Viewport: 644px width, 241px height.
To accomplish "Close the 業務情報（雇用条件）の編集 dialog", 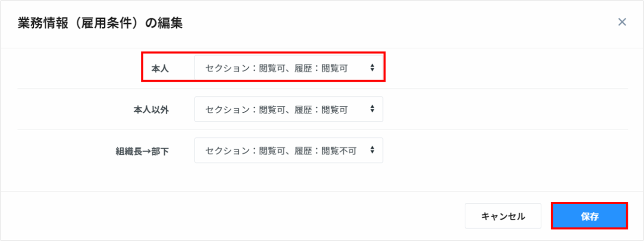I will (622, 22).
